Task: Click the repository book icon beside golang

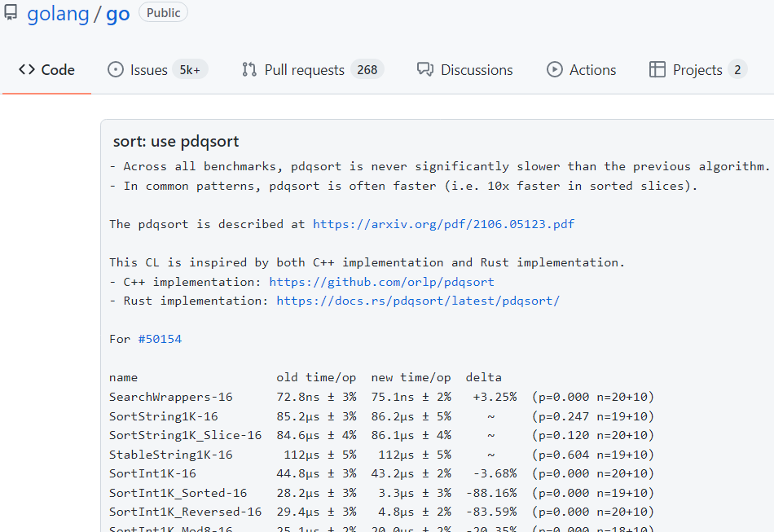Action: click(11, 13)
